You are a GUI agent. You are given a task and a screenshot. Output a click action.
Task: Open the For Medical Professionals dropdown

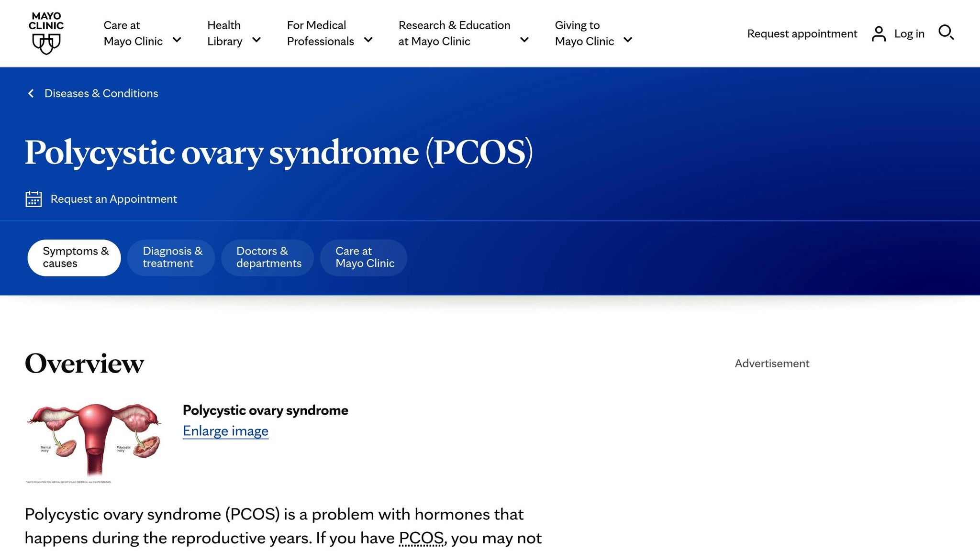coord(368,41)
